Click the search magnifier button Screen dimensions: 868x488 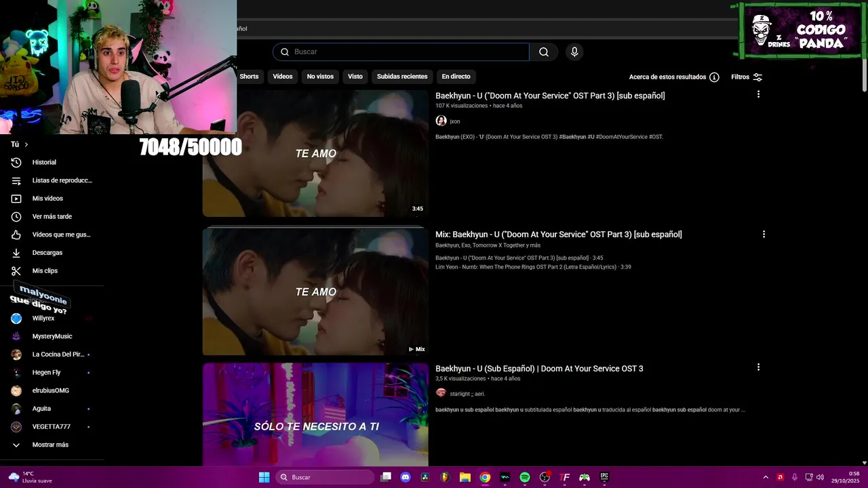pos(544,52)
